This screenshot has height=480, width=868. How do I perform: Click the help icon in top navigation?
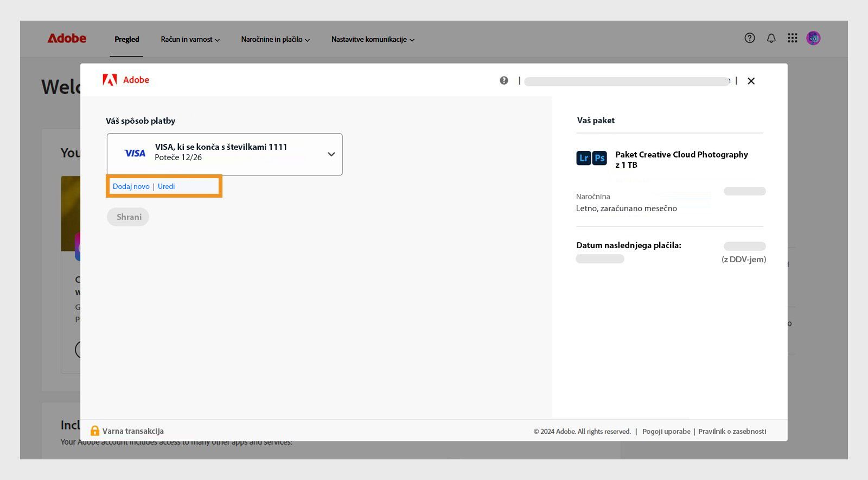point(750,38)
